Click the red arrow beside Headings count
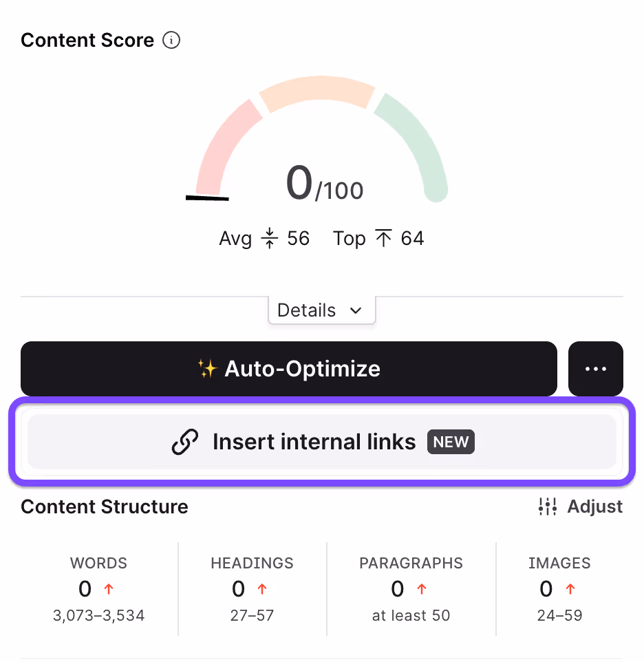This screenshot has width=644, height=662. coord(262,588)
